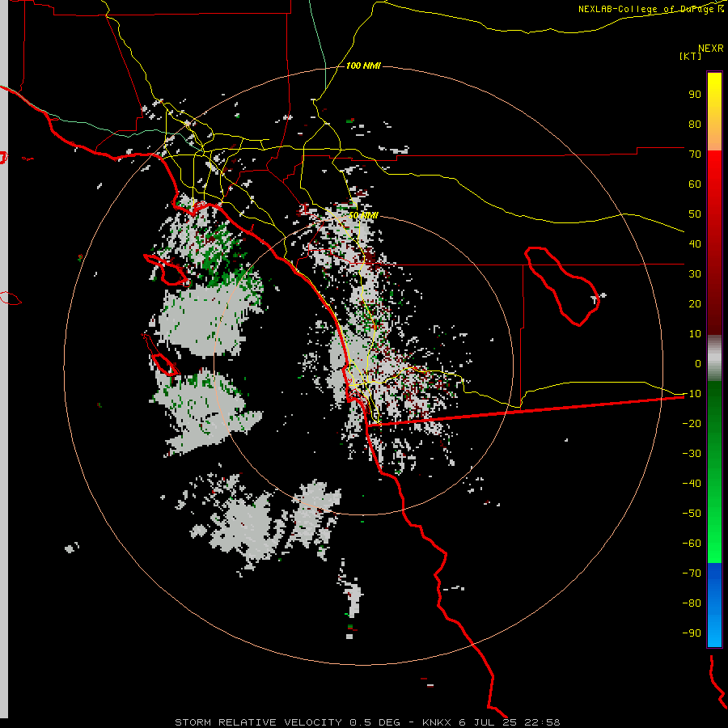Select the 50 value on velocity scale
728x728 pixels.
click(x=695, y=214)
